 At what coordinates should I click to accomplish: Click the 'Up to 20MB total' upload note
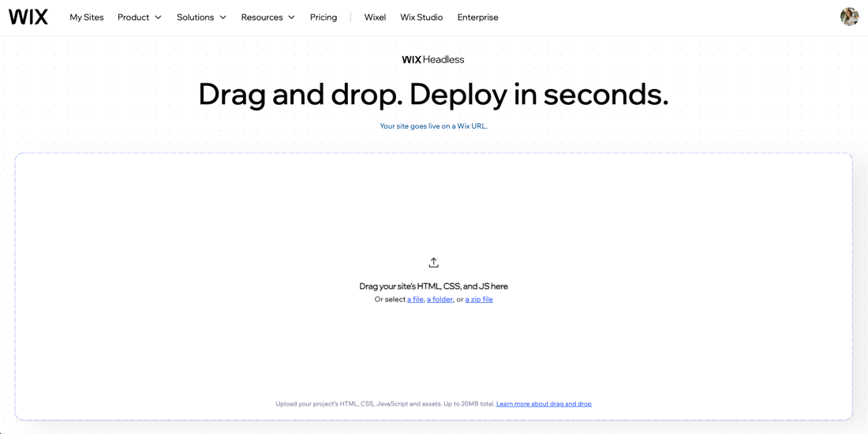coord(470,404)
